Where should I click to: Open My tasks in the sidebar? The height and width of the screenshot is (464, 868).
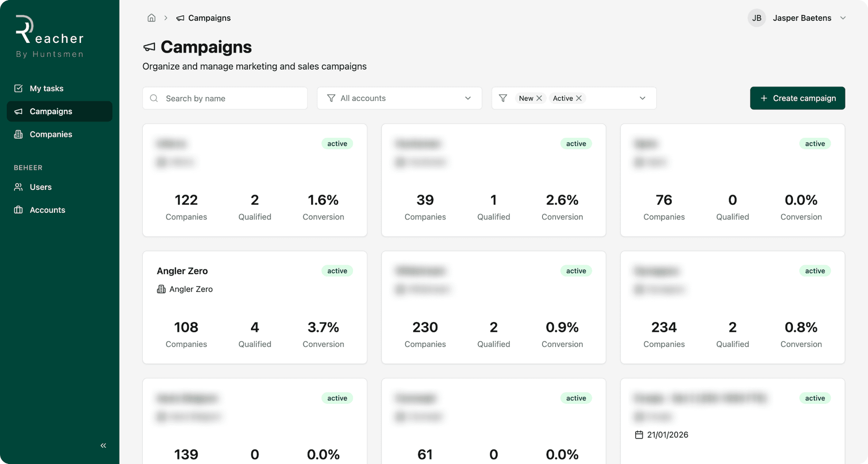[x=47, y=89]
